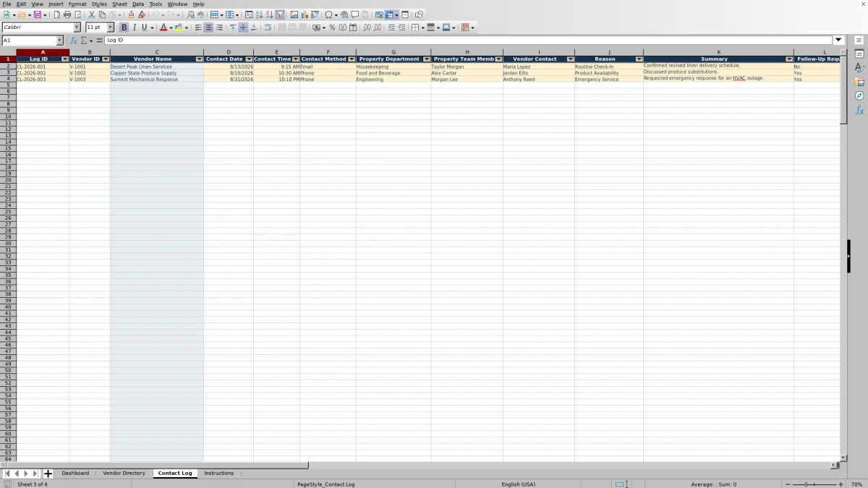
Task: Toggle Freeze Rows and Columns
Action: pos(389,14)
